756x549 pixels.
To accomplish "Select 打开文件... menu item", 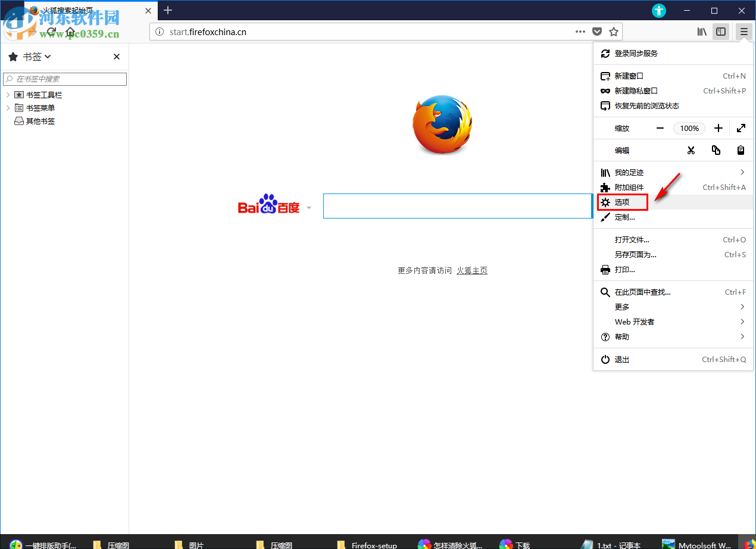I will pyautogui.click(x=673, y=239).
